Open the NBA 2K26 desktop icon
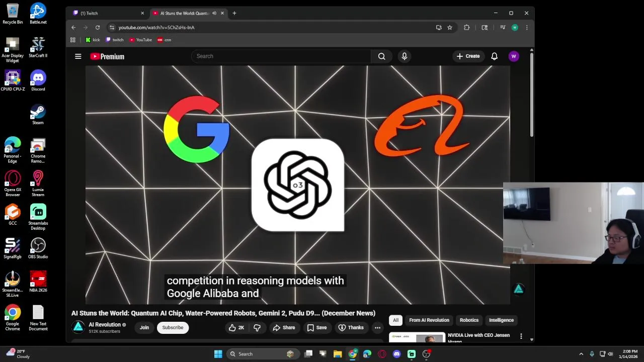This screenshot has width=644, height=362. (38, 282)
